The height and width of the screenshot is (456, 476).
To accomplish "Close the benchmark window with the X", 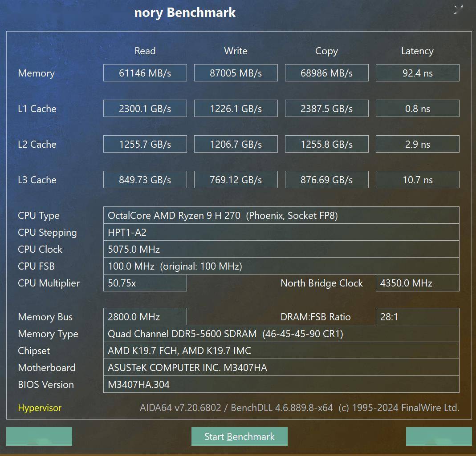I will pos(458,10).
